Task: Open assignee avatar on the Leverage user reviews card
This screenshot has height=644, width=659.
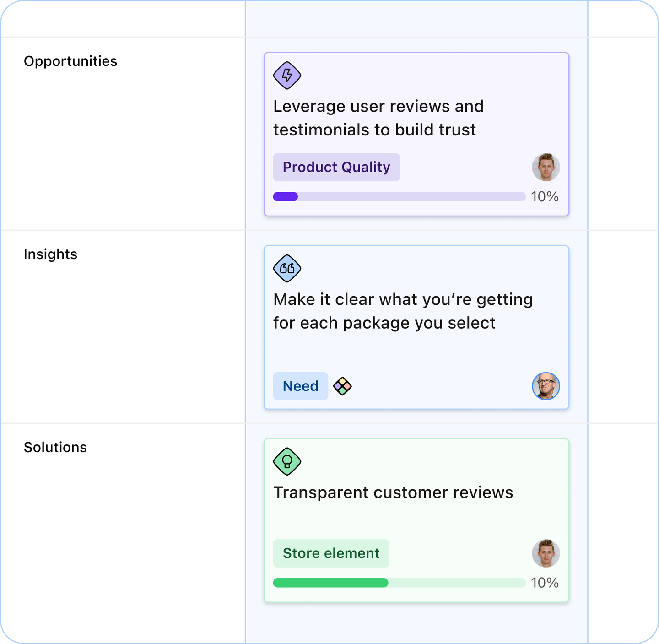Action: [x=546, y=167]
